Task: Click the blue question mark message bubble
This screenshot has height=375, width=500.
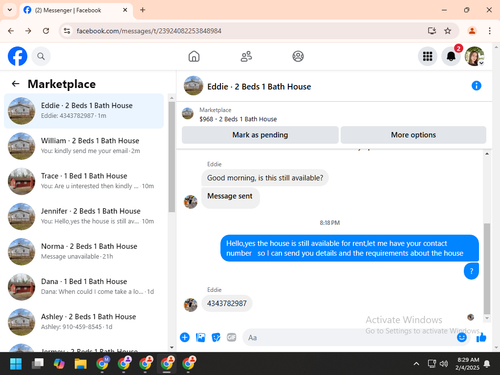Action: [471, 271]
